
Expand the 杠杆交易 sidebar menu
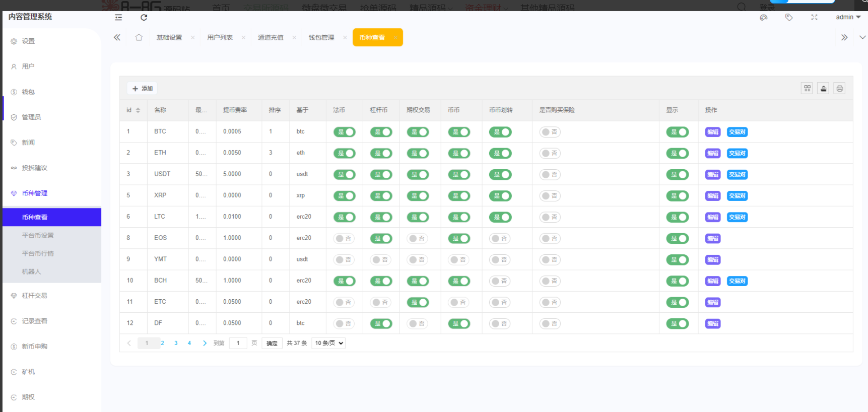34,296
